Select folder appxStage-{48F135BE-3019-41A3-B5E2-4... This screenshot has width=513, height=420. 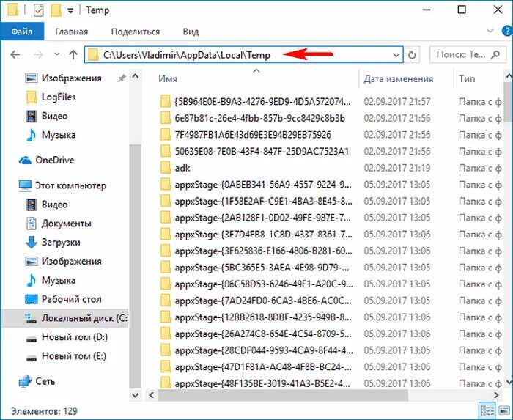pyautogui.click(x=254, y=383)
